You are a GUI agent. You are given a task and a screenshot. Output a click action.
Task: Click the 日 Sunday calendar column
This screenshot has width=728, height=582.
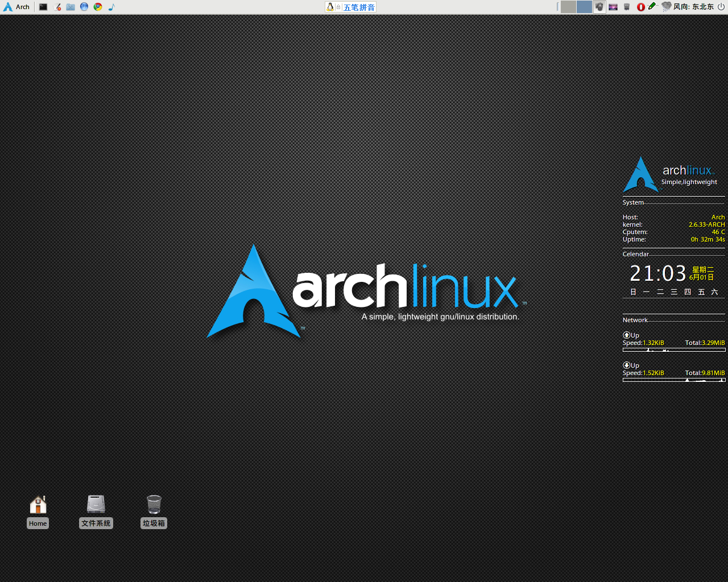633,292
